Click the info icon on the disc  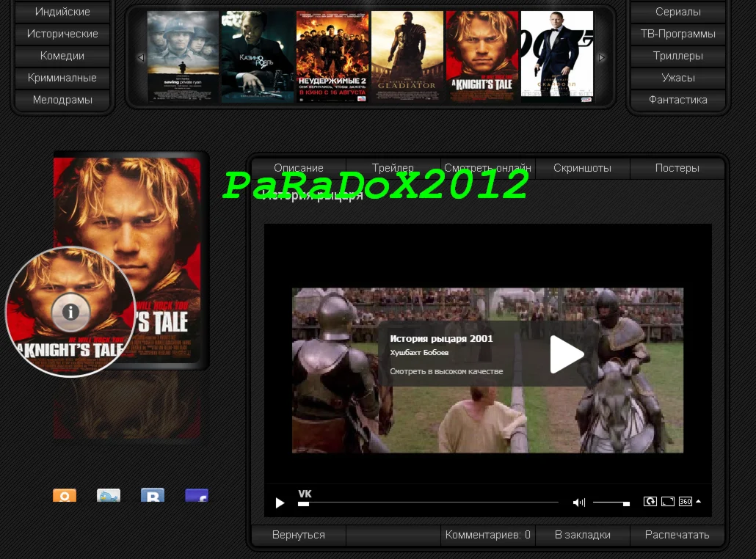click(x=70, y=312)
